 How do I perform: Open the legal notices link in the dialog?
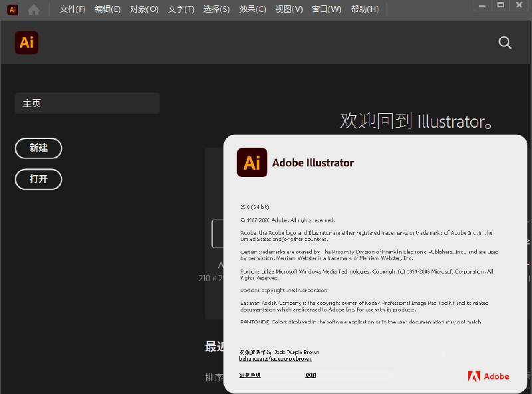click(x=250, y=376)
